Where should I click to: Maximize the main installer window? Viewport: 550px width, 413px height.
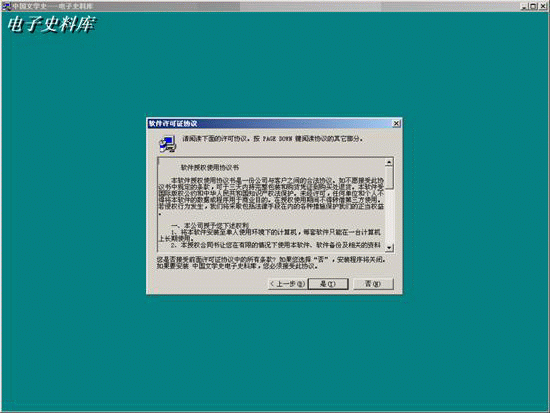[x=533, y=6]
